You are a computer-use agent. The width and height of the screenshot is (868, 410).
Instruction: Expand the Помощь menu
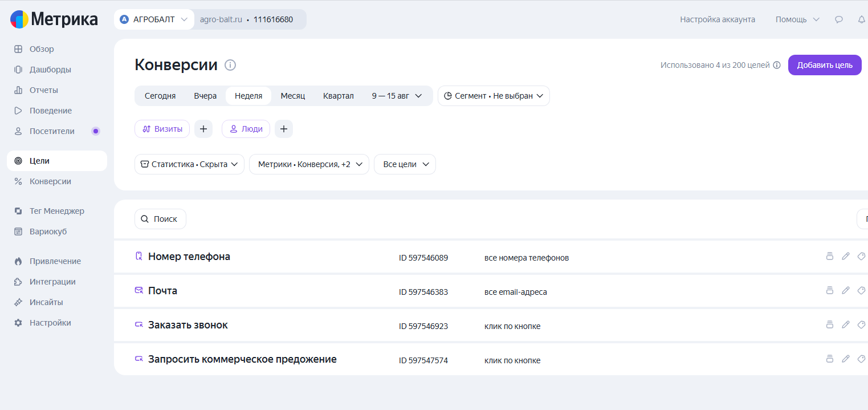[797, 19]
